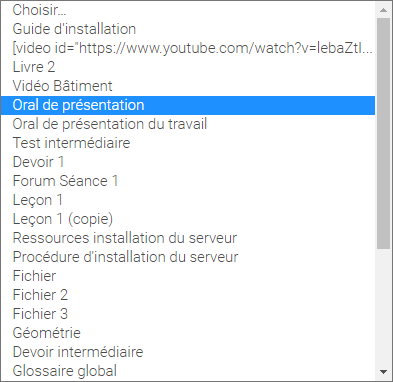Select 'Ressources installation du serveur'
Viewport: 393px width, 382px height.
click(188, 238)
